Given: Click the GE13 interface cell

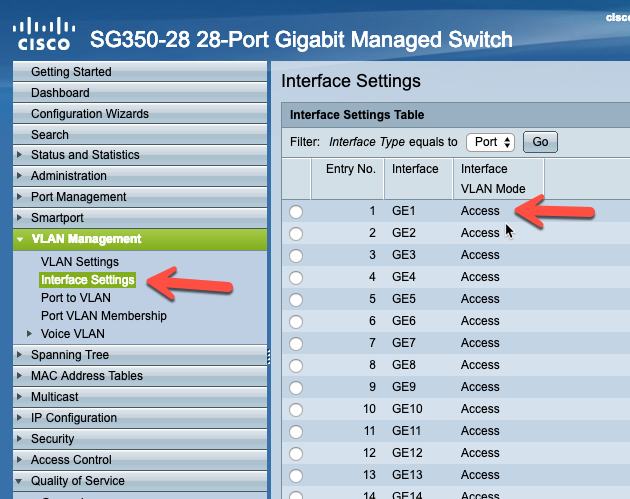Looking at the screenshot, I should 407,475.
